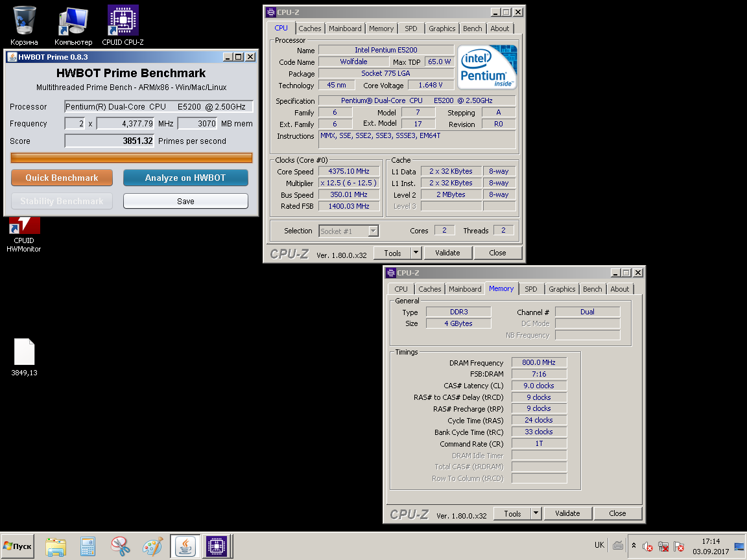Viewport: 747px width, 560px height.
Task: Launch the CPUID CPU-Z desktop shortcut
Action: pos(123,26)
